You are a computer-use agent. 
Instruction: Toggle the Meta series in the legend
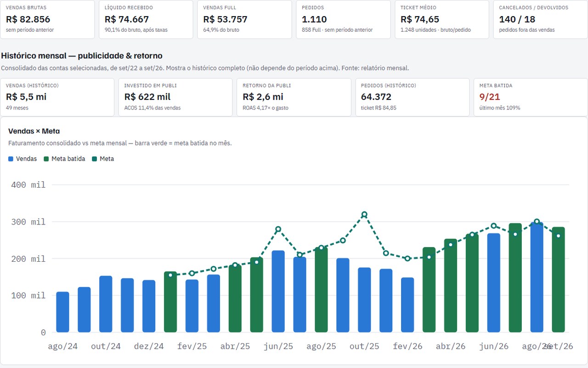[103, 159]
